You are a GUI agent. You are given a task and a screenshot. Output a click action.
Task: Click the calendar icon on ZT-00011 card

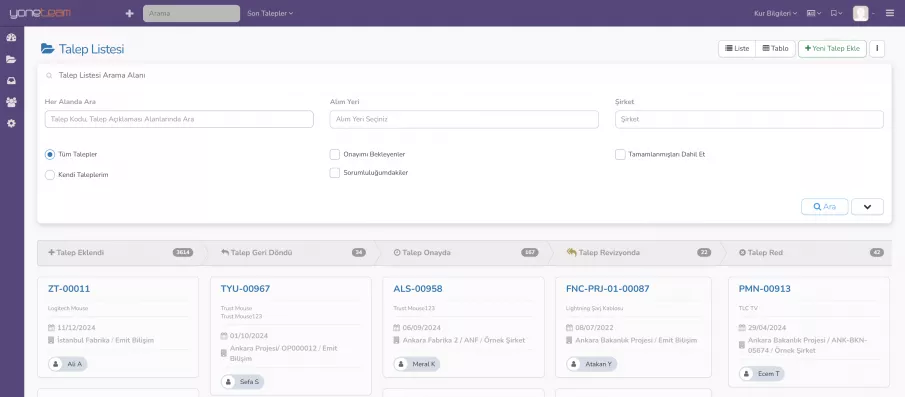(51, 328)
